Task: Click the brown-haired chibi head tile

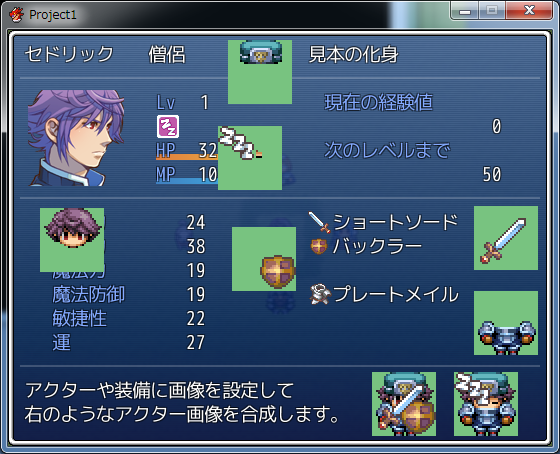Action: pyautogui.click(x=72, y=240)
